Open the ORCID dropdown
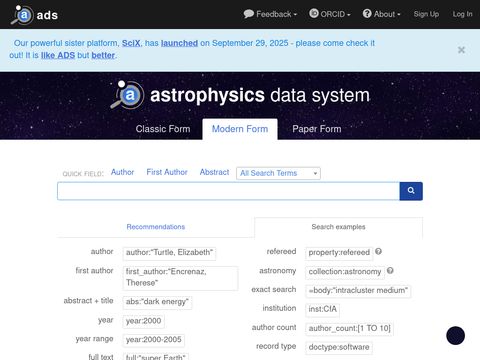480x360 pixels. 330,14
